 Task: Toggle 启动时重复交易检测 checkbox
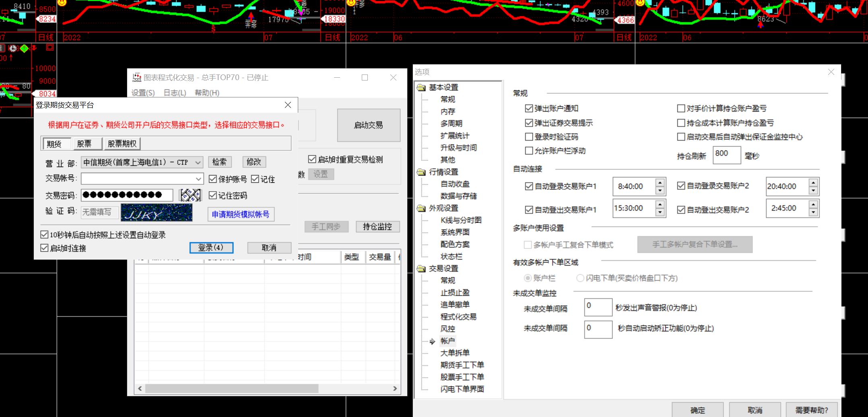pos(312,159)
